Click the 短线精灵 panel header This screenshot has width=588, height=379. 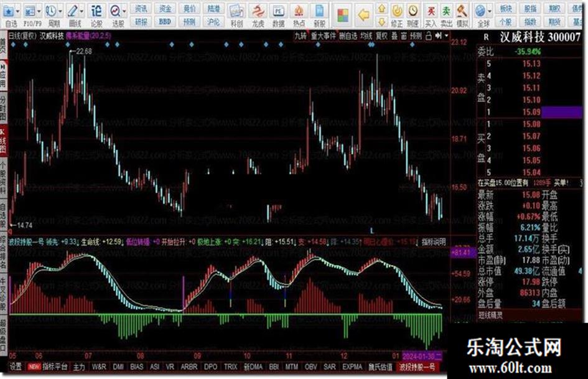point(490,315)
